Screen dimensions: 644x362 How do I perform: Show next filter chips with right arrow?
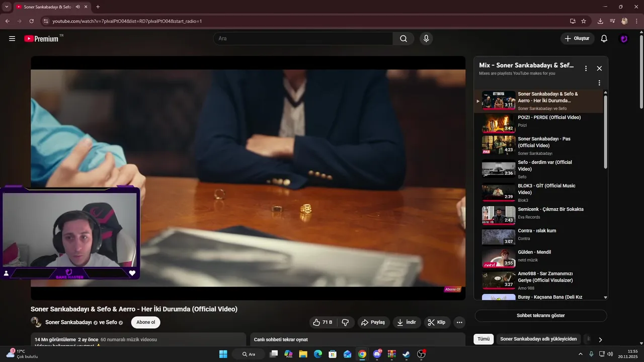600,340
